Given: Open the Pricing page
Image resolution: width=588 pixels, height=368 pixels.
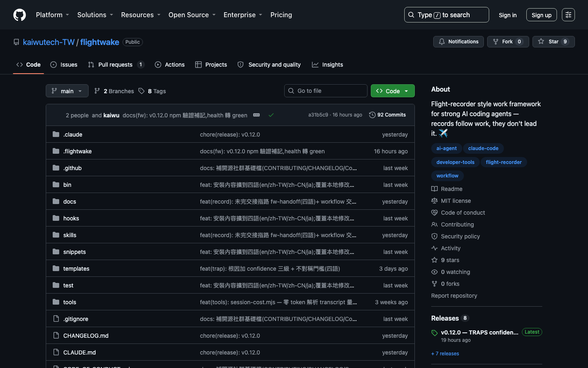Looking at the screenshot, I should tap(281, 15).
